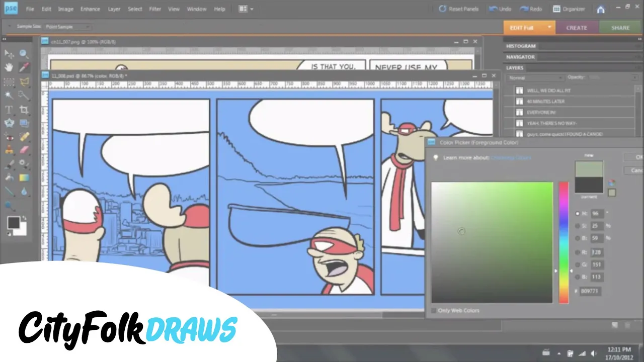This screenshot has width=644, height=362.
Task: Open the Edit Full mode dropdown arrow
Action: (x=549, y=28)
